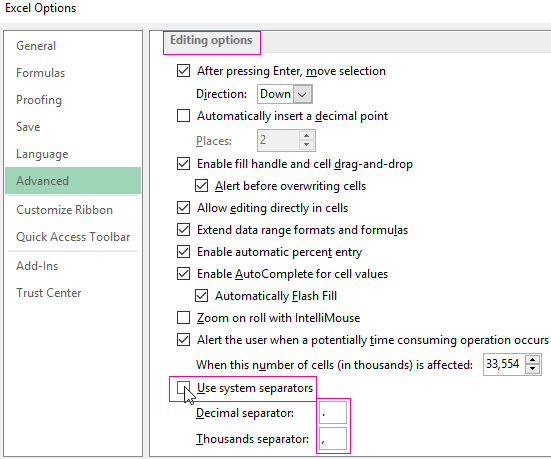The image size is (551, 459).
Task: Select the Add-Ins category
Action: coord(37,266)
